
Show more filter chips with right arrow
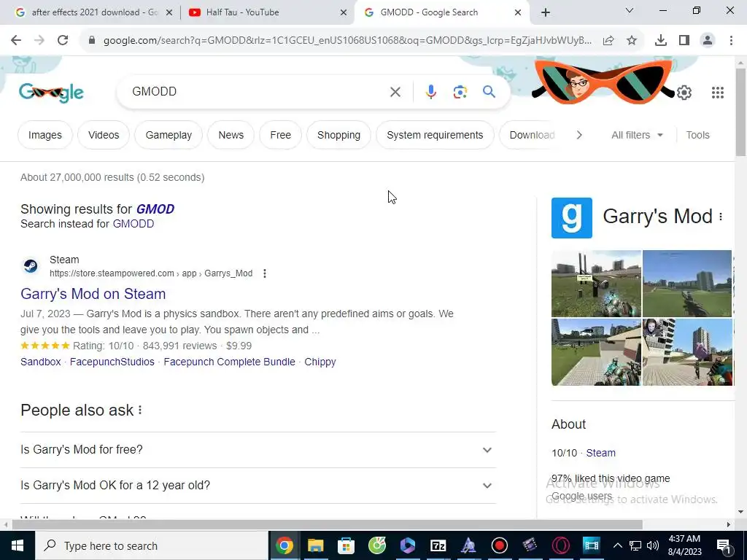(578, 135)
